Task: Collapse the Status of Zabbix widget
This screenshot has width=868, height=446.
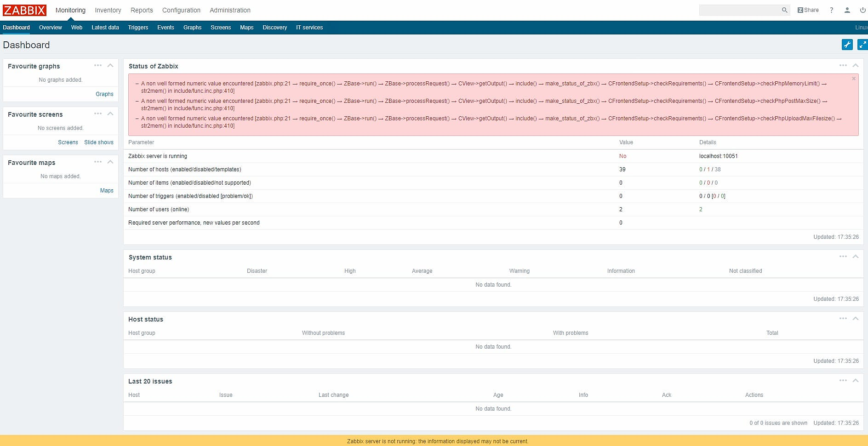Action: coord(856,66)
